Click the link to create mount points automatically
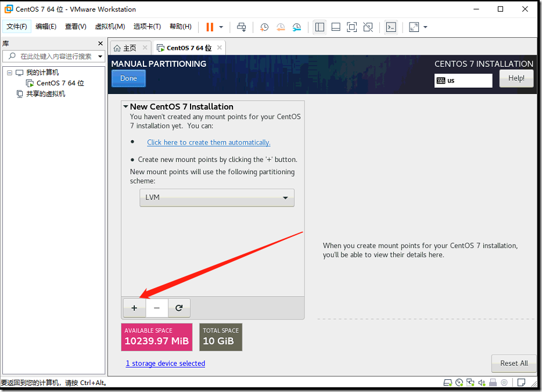Screen dimensions: 542x392 [x=209, y=142]
